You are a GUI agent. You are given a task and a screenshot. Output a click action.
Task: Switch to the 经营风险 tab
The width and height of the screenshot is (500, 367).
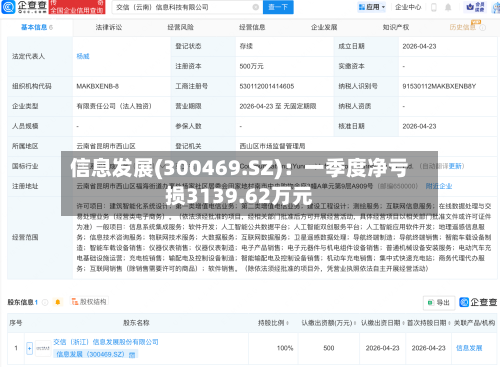coord(180,27)
